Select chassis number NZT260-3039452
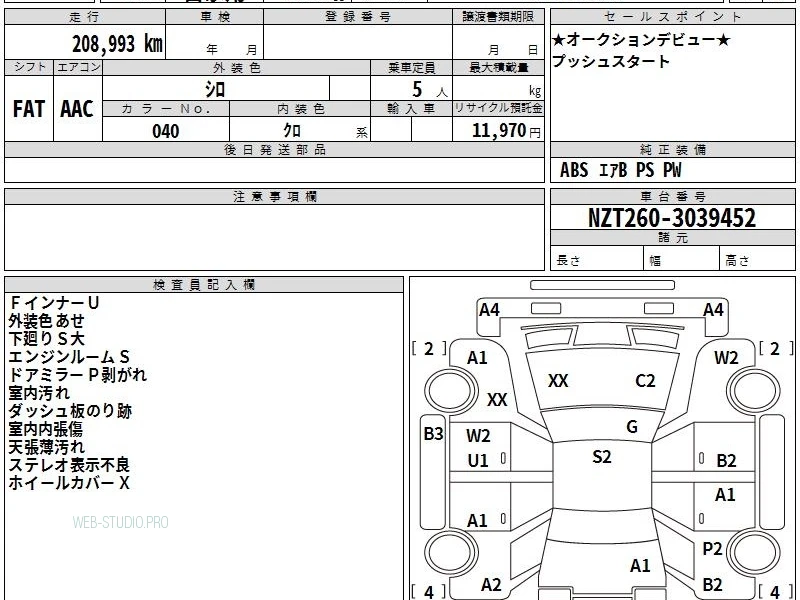 [672, 218]
